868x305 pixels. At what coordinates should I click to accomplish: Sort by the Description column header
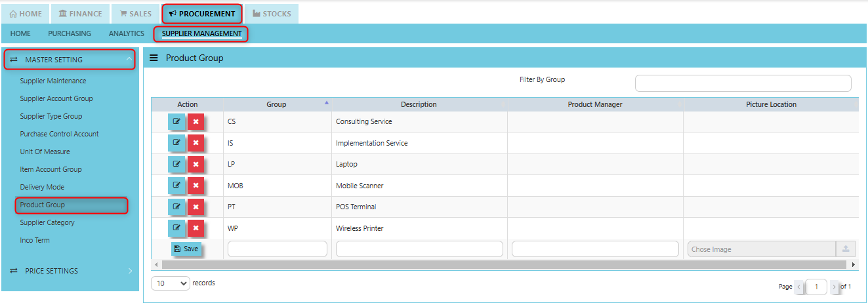(419, 104)
